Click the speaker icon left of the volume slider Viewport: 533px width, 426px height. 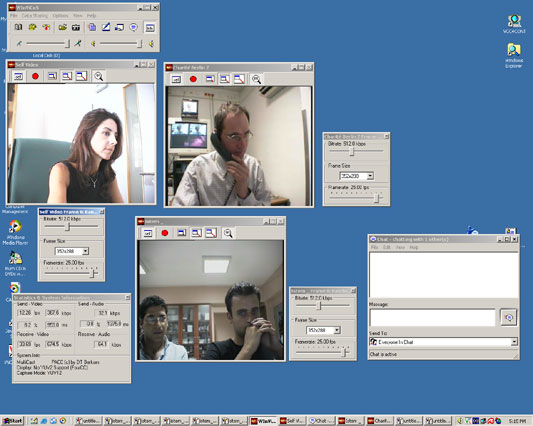[x=92, y=44]
